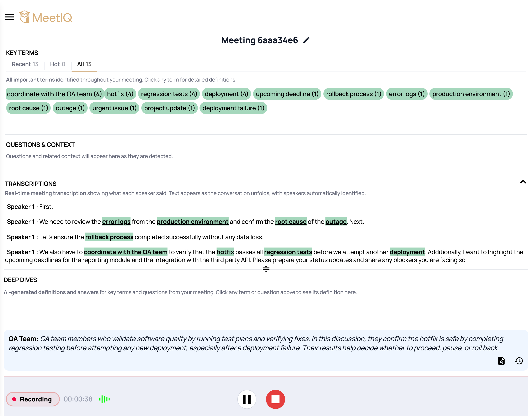Switch to the Hot key terms tab

point(58,64)
